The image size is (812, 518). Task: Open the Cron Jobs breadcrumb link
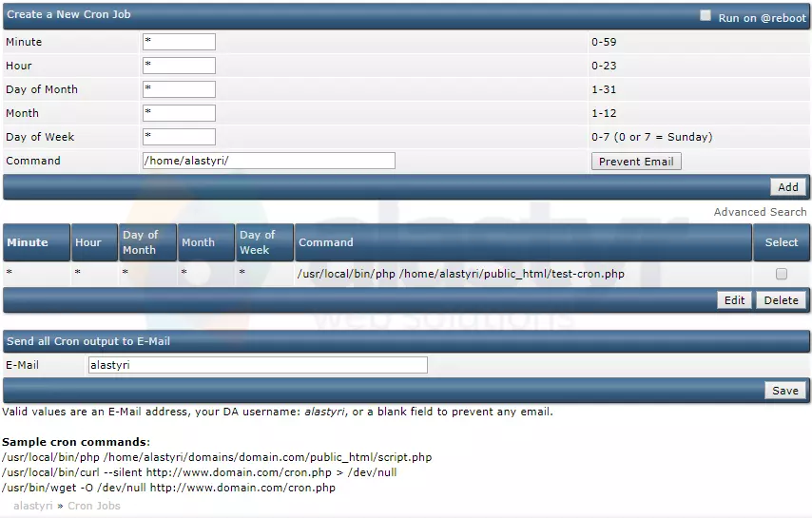[x=94, y=506]
